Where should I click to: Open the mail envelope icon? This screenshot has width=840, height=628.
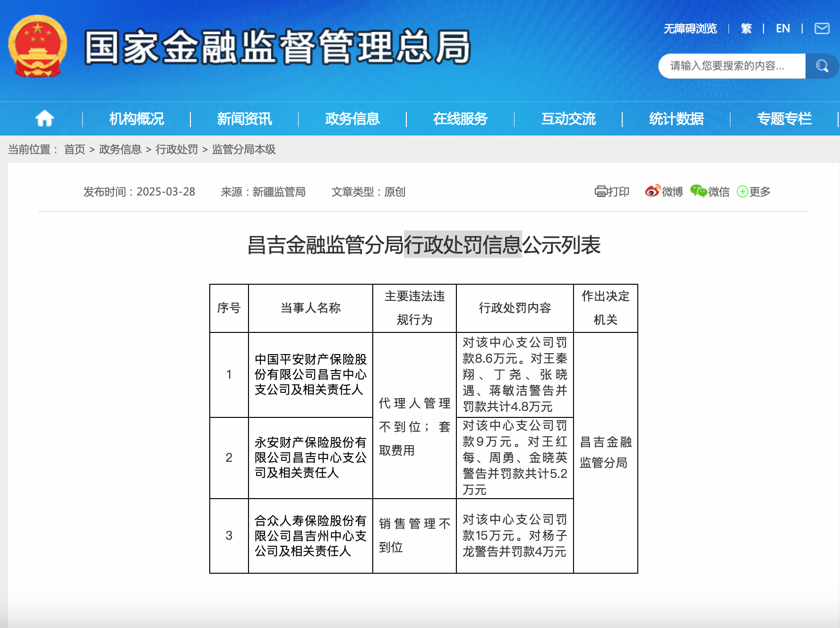coord(822,29)
